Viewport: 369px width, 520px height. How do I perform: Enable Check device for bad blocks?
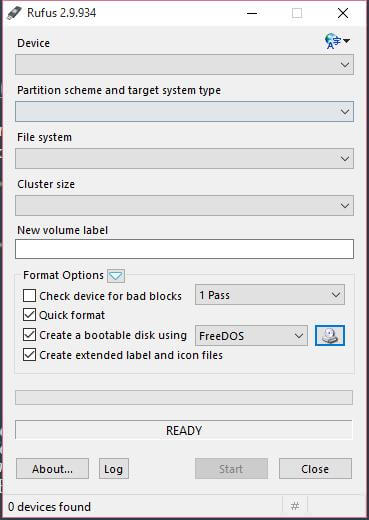tap(29, 295)
